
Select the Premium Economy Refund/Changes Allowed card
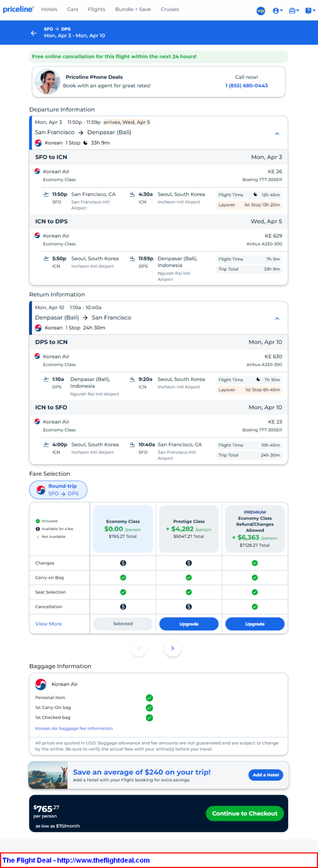coord(255,529)
